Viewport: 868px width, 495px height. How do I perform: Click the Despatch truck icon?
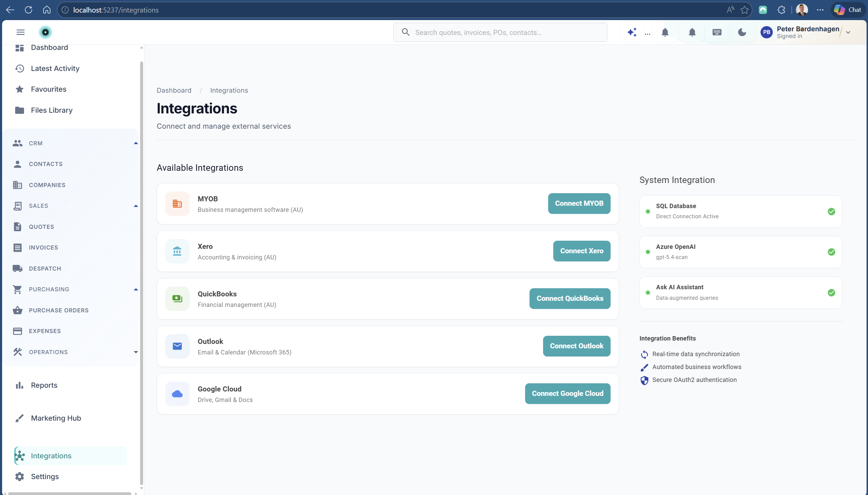point(17,269)
